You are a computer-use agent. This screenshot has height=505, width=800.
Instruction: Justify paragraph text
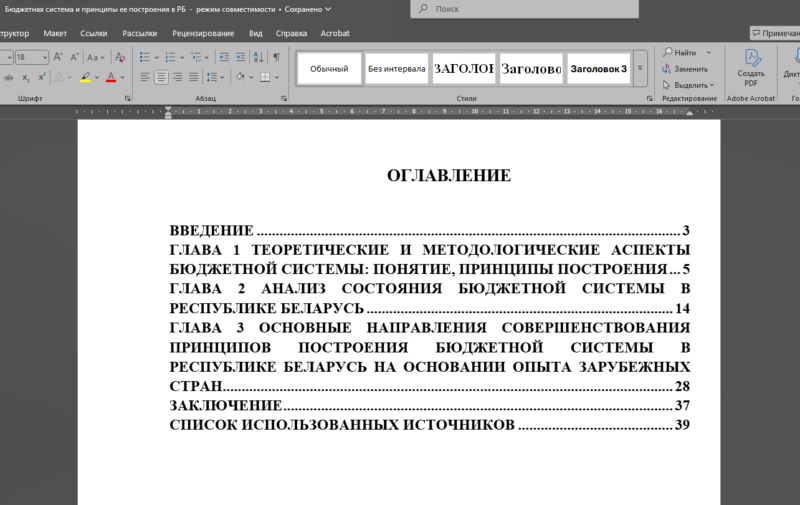point(193,78)
